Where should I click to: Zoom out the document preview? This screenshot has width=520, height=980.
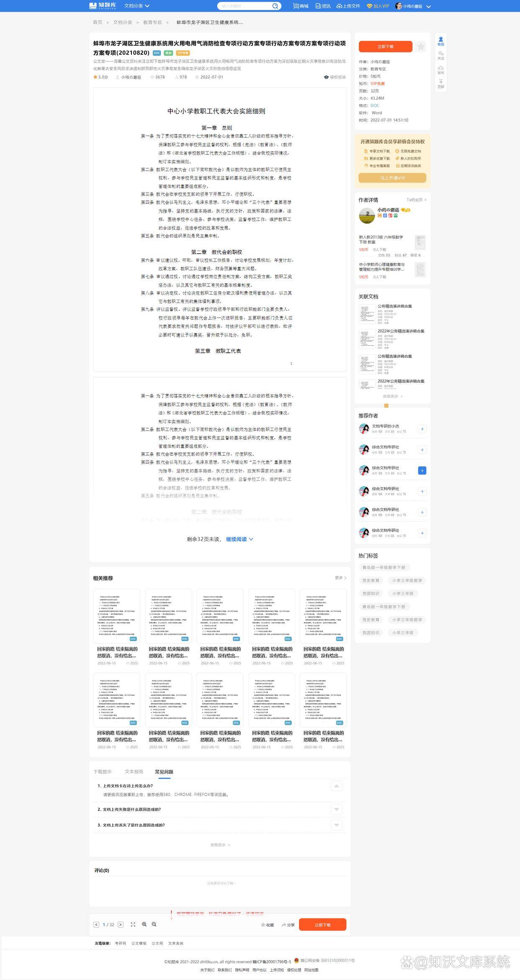pyautogui.click(x=154, y=924)
